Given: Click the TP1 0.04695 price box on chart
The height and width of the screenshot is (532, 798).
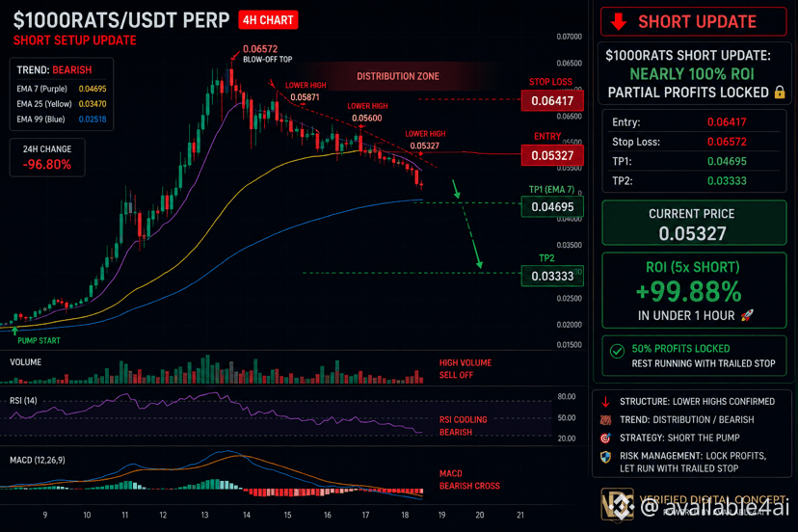Looking at the screenshot, I should click(552, 206).
